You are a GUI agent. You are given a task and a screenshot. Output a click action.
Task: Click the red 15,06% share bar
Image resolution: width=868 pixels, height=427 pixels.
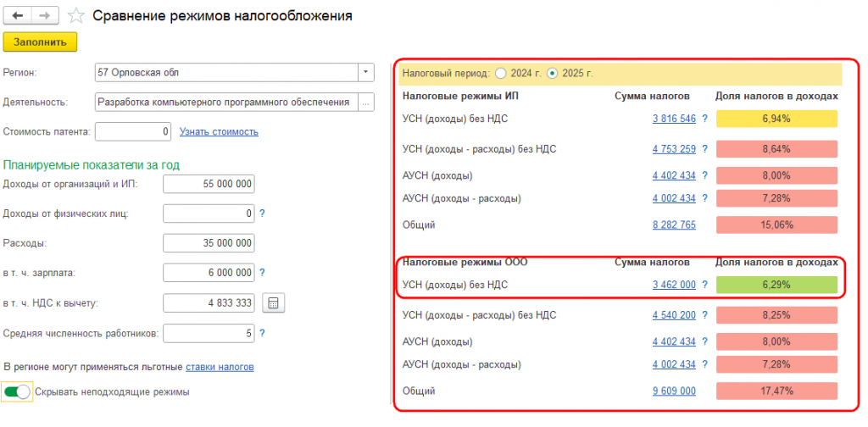(x=776, y=225)
